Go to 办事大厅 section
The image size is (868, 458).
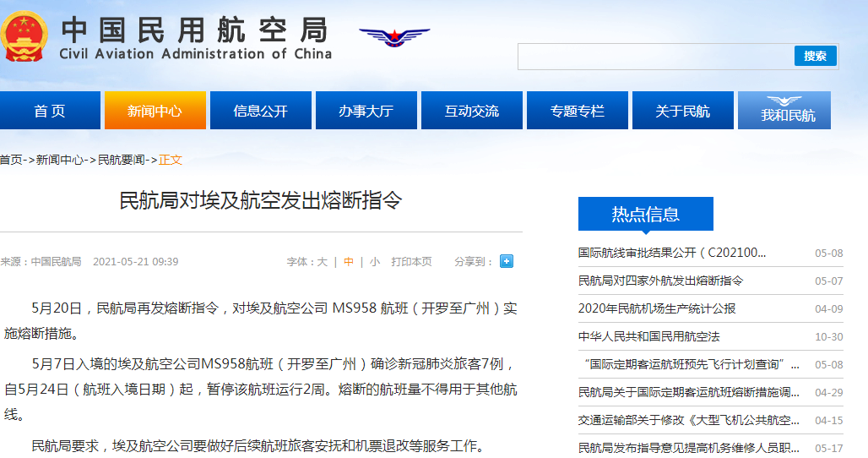pyautogui.click(x=366, y=111)
